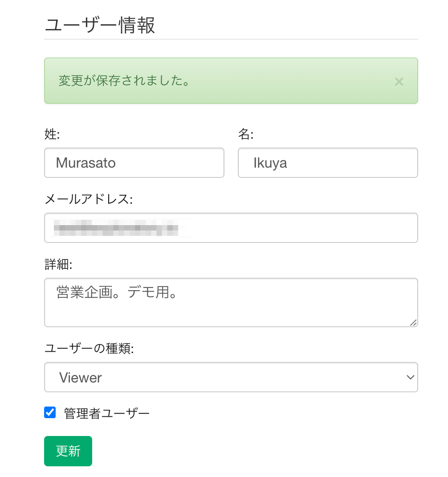Image resolution: width=448 pixels, height=477 pixels.
Task: Open the ユーザーの種類 dropdown showing Viewer
Action: 231,377
